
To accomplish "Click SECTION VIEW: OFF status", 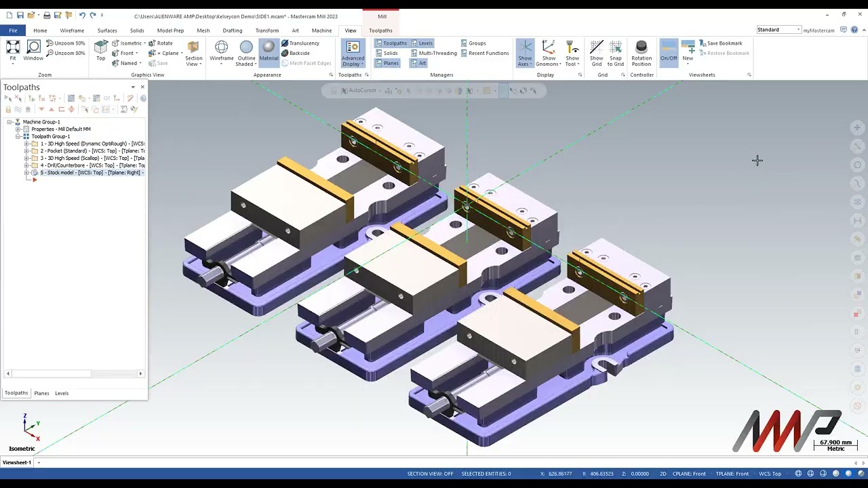I will 430,474.
